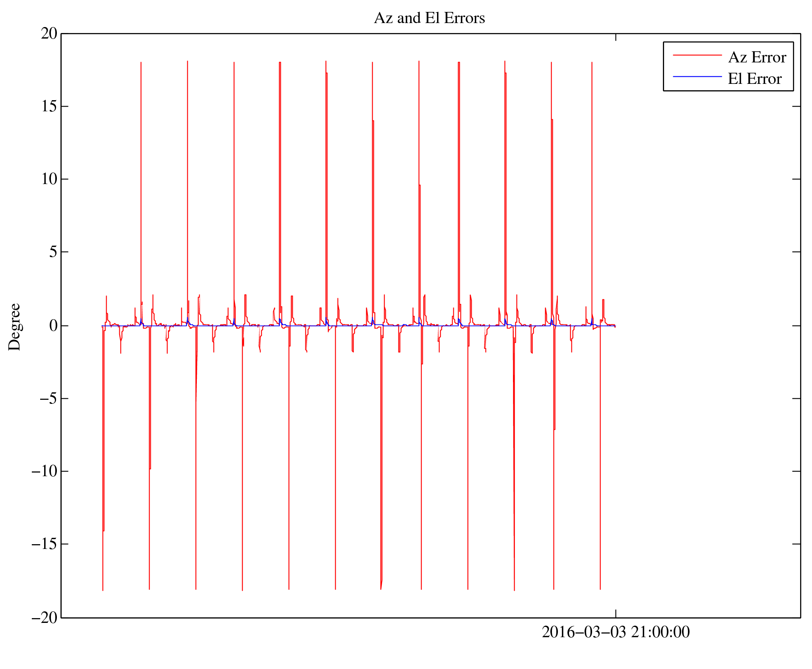Click the −15 tick label on y-axis

(x=45, y=544)
